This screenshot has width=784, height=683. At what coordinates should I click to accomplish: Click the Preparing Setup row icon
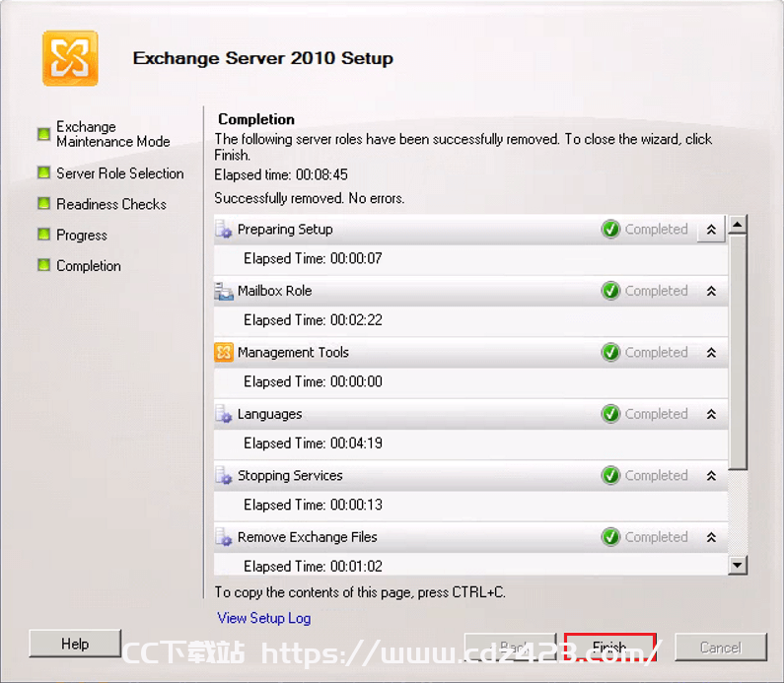[224, 230]
